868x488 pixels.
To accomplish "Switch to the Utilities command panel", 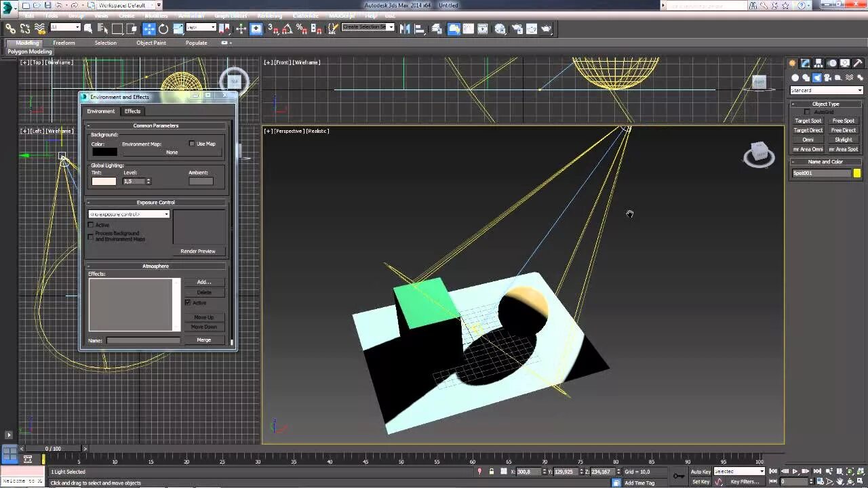I will pyautogui.click(x=858, y=63).
